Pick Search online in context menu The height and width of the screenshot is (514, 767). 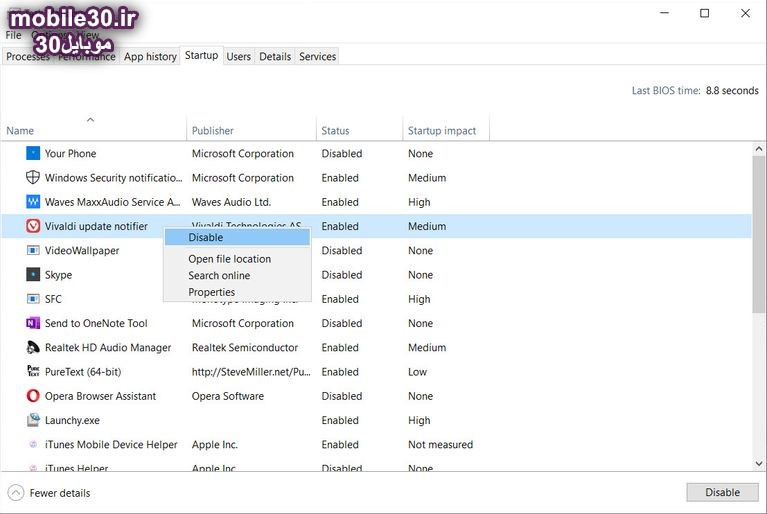(x=219, y=276)
